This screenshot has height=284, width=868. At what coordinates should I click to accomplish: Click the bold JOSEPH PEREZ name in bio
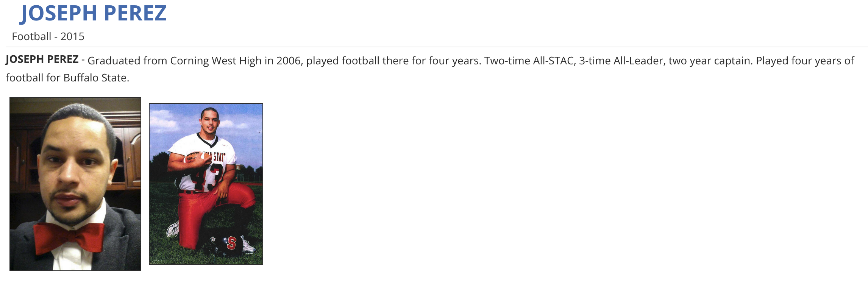(42, 59)
